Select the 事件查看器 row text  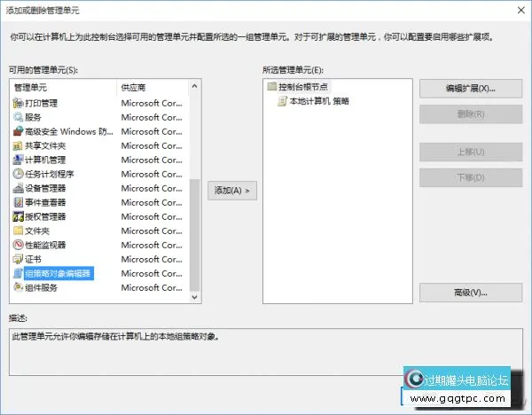45,203
